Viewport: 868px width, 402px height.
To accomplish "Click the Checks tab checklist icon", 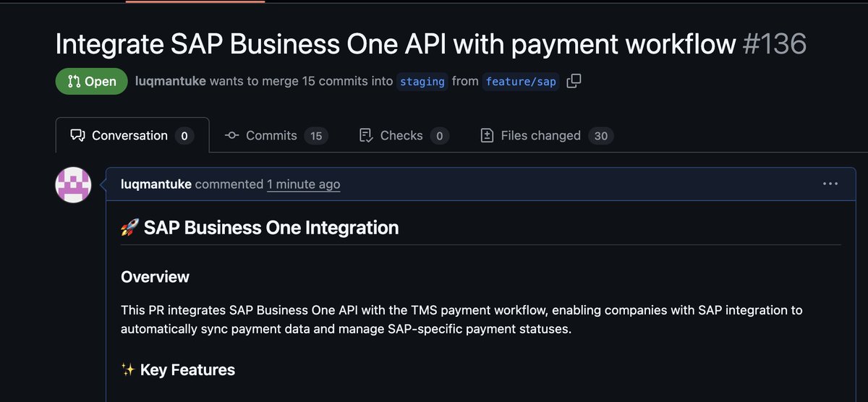I will (366, 135).
